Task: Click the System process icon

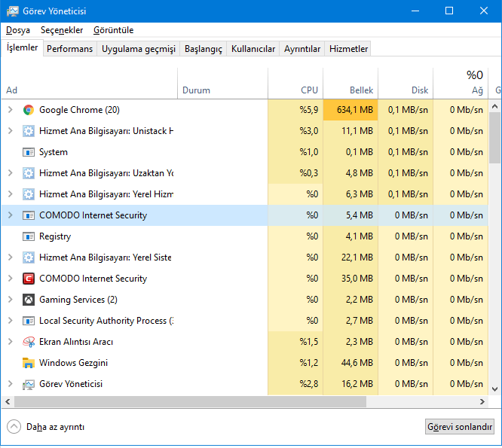Action: tap(29, 152)
